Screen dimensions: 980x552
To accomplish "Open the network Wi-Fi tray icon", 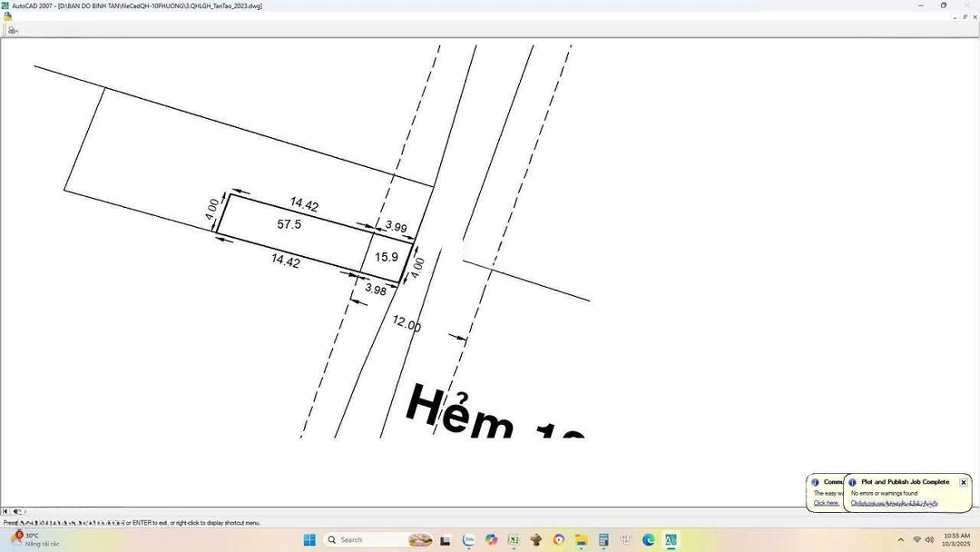I will point(916,540).
